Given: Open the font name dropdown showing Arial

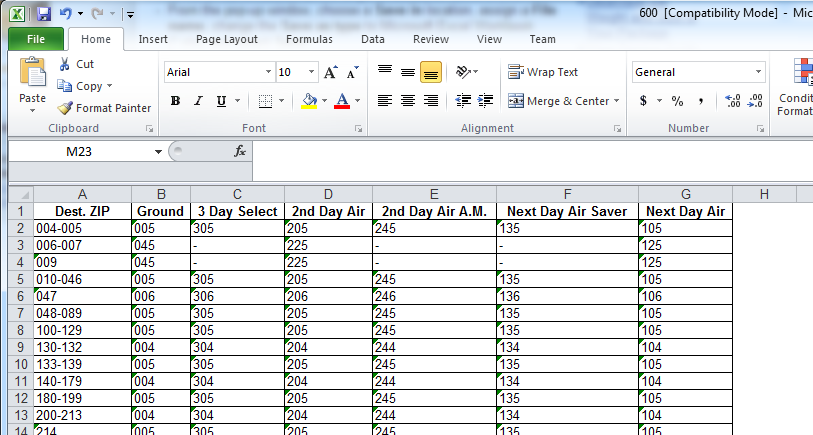Looking at the screenshot, I should 268,72.
